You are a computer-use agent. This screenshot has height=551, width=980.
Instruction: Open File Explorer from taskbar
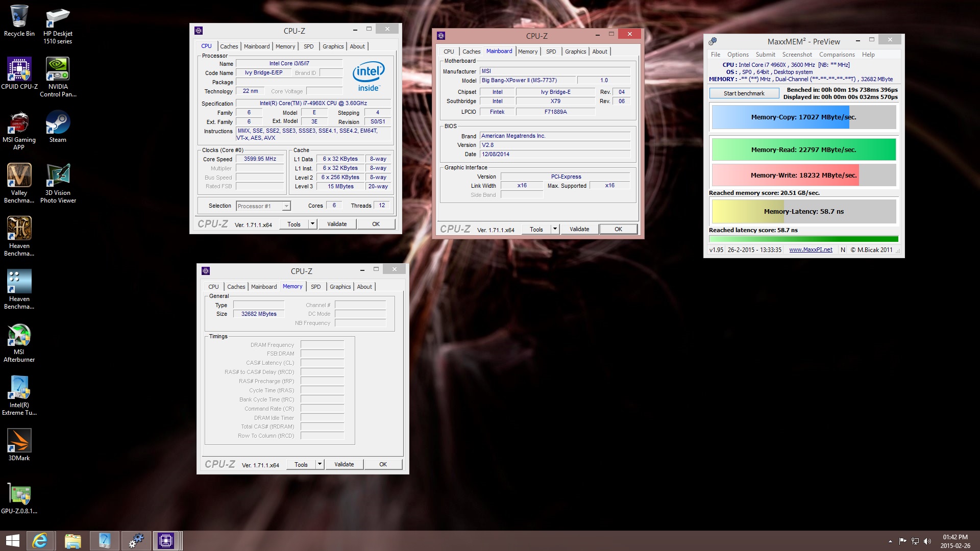coord(72,541)
